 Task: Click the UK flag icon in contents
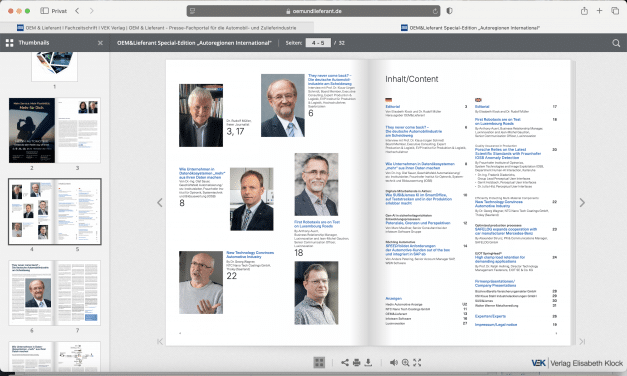pyautogui.click(x=478, y=100)
